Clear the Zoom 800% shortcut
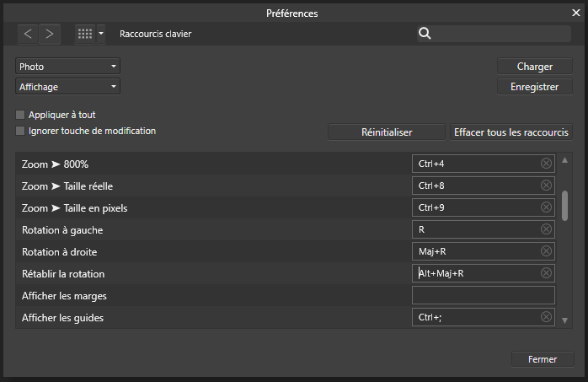The height and width of the screenshot is (382, 588). (x=546, y=164)
